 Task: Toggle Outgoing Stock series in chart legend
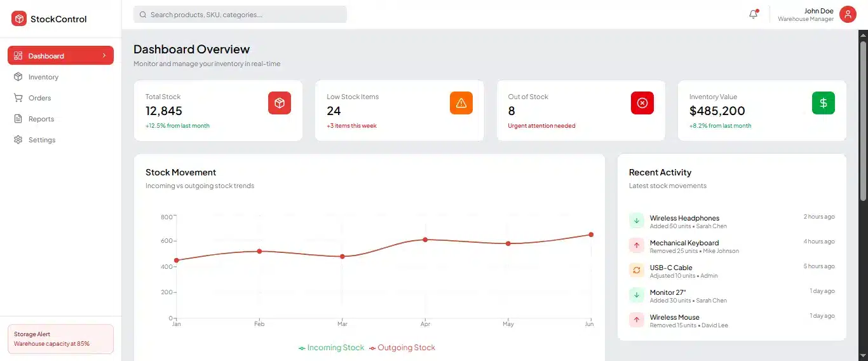click(402, 348)
